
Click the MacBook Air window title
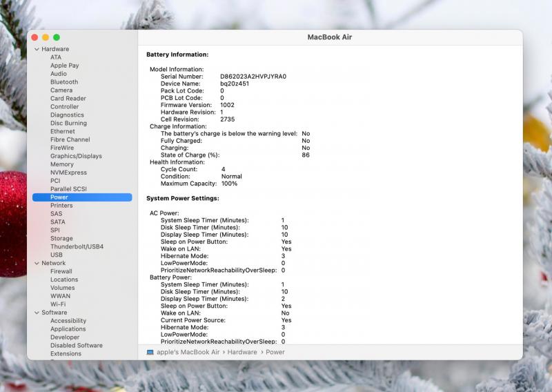pyautogui.click(x=330, y=37)
